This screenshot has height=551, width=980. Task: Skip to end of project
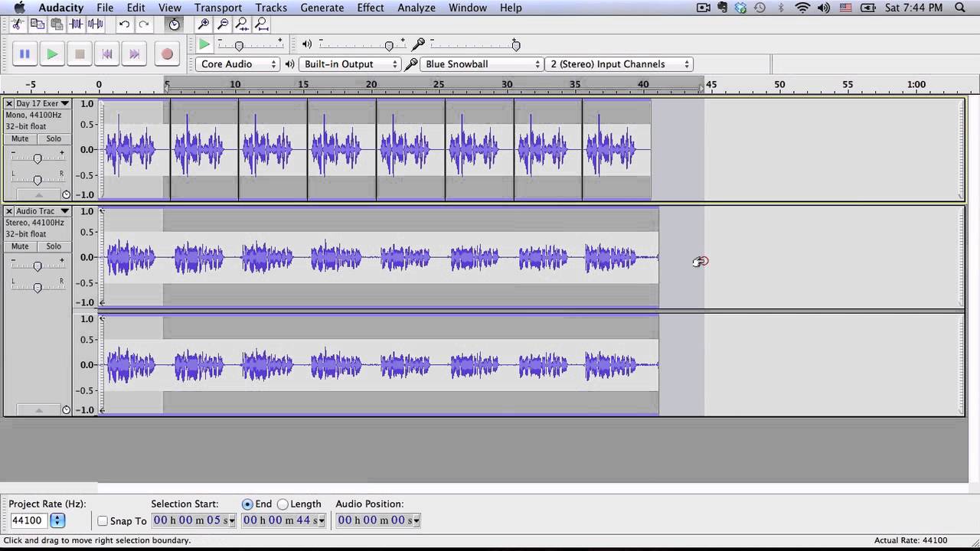tap(135, 54)
